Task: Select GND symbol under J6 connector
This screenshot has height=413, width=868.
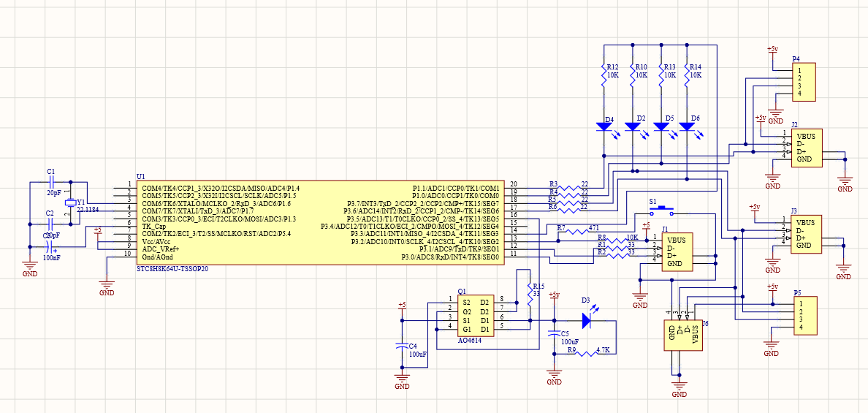Action: coord(679,389)
